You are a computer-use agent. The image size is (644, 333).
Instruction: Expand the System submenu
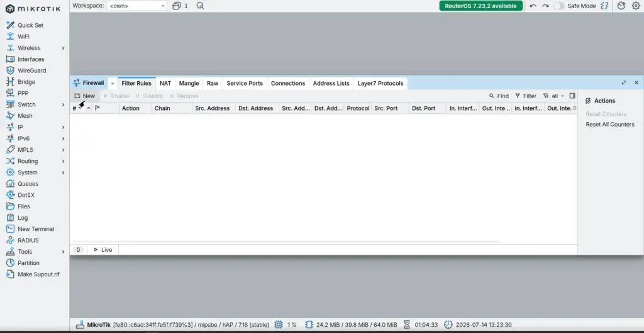(64, 172)
